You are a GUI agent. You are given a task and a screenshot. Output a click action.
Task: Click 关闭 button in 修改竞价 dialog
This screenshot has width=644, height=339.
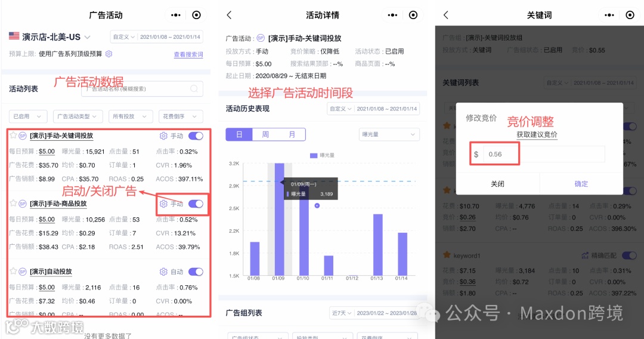(x=497, y=184)
